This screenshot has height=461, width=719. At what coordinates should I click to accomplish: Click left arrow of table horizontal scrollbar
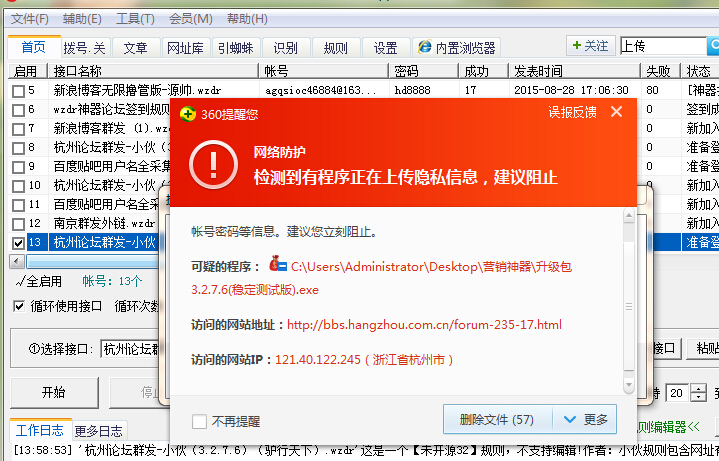click(17, 261)
